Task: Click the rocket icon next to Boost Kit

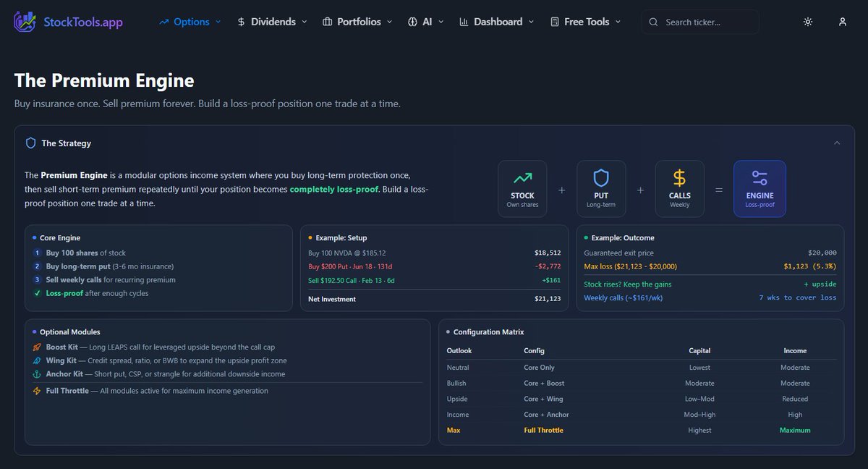Action: pyautogui.click(x=36, y=346)
